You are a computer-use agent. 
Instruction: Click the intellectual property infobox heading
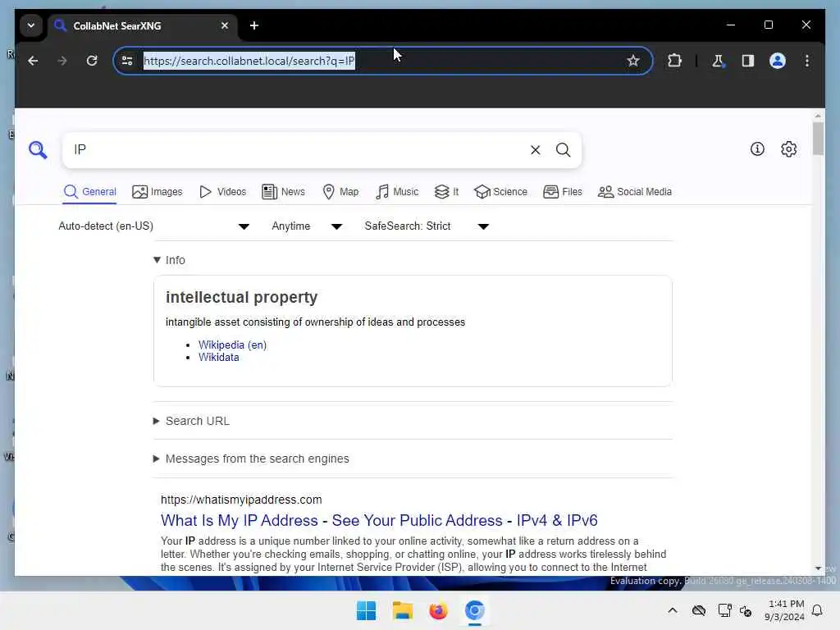click(x=242, y=297)
